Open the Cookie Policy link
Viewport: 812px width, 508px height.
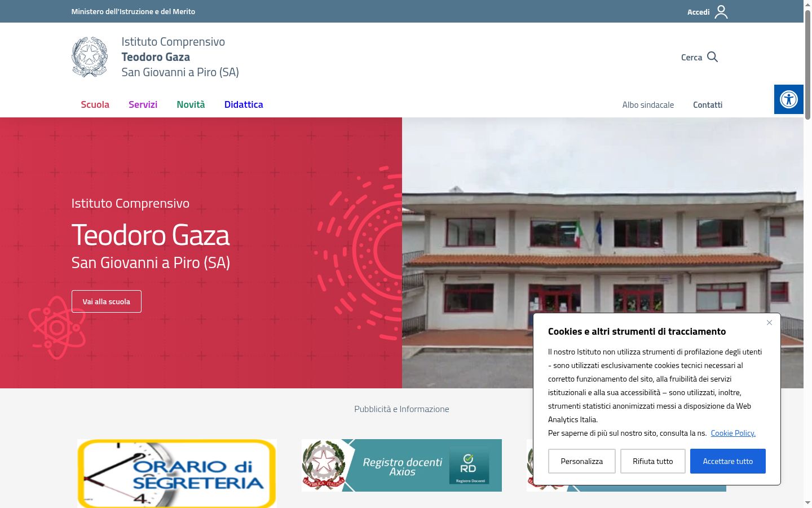733,433
